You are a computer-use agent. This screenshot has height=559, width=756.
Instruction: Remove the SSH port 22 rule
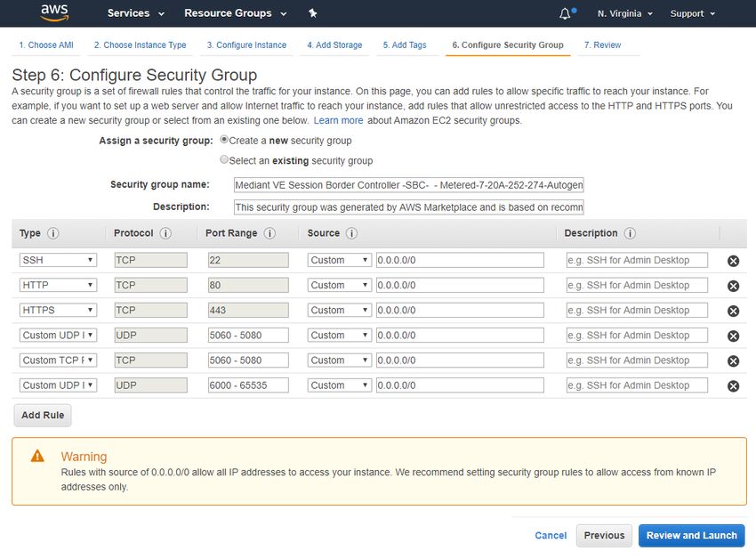click(734, 261)
